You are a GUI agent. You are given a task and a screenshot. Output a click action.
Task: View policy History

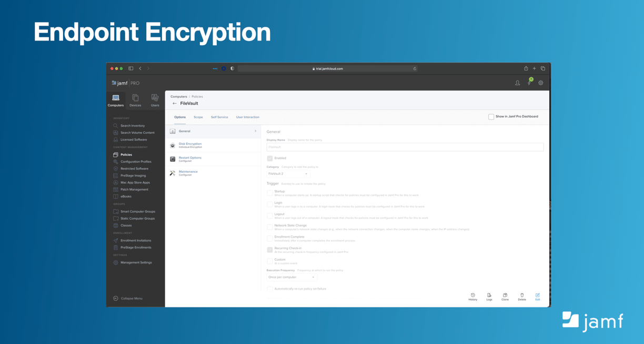point(473,297)
